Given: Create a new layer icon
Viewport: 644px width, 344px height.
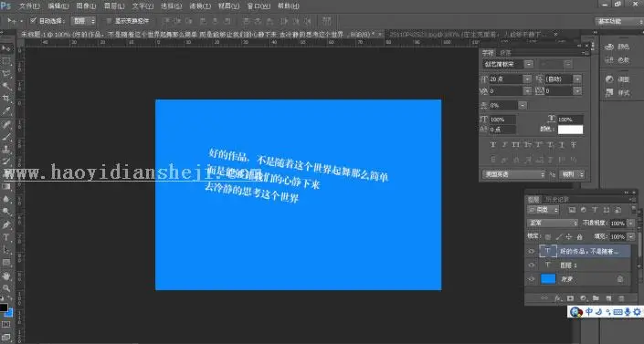Looking at the screenshot, I should click(x=608, y=298).
